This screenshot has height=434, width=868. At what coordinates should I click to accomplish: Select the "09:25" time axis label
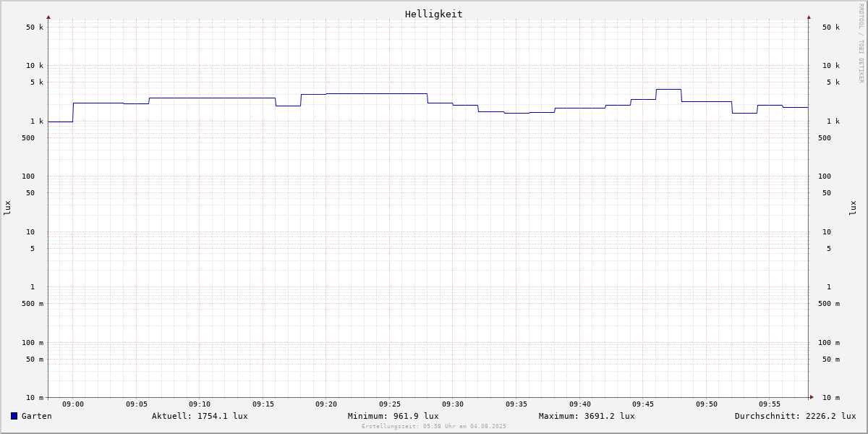click(390, 404)
